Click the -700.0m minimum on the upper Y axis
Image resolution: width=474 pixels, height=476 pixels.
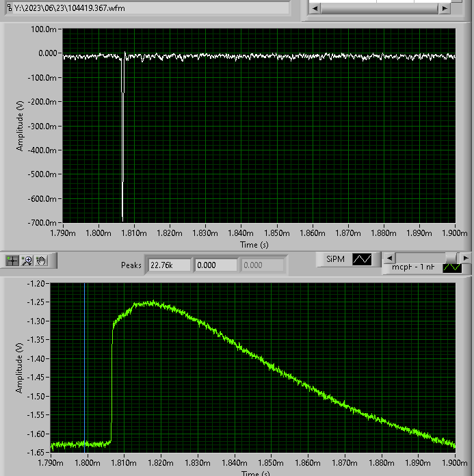click(x=42, y=223)
